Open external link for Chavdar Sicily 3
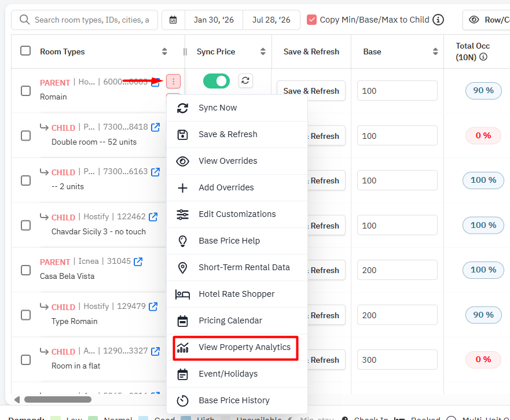This screenshot has width=510, height=420. click(153, 217)
